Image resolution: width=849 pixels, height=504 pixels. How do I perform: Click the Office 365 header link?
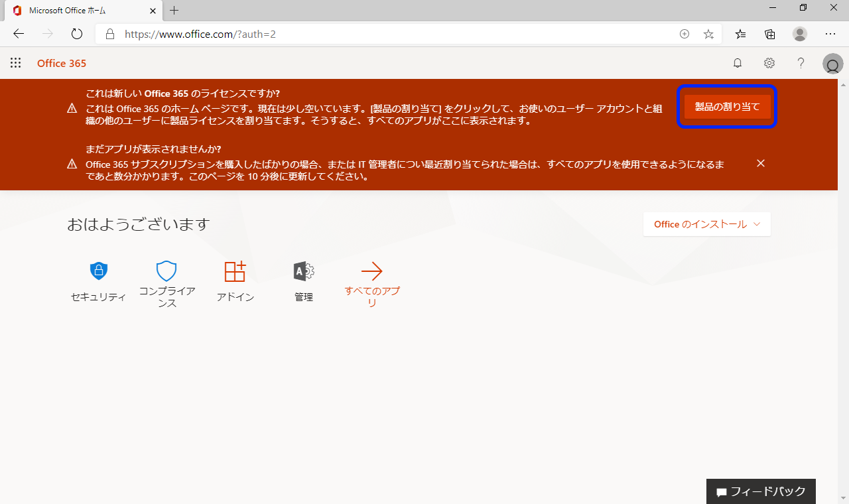62,64
